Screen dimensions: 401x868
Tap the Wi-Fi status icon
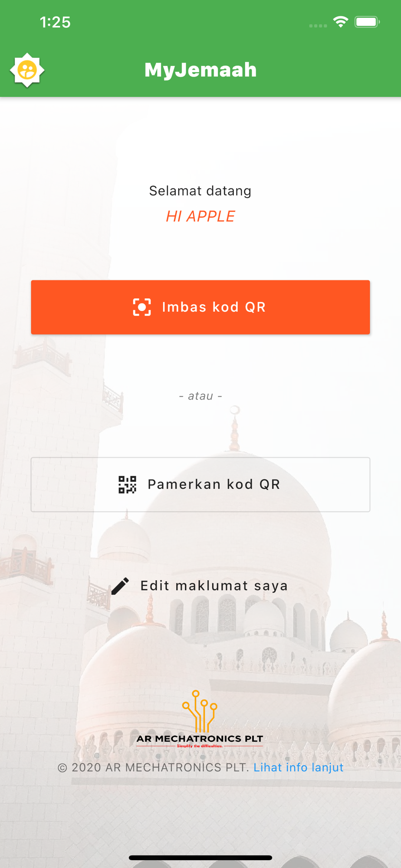pos(341,22)
